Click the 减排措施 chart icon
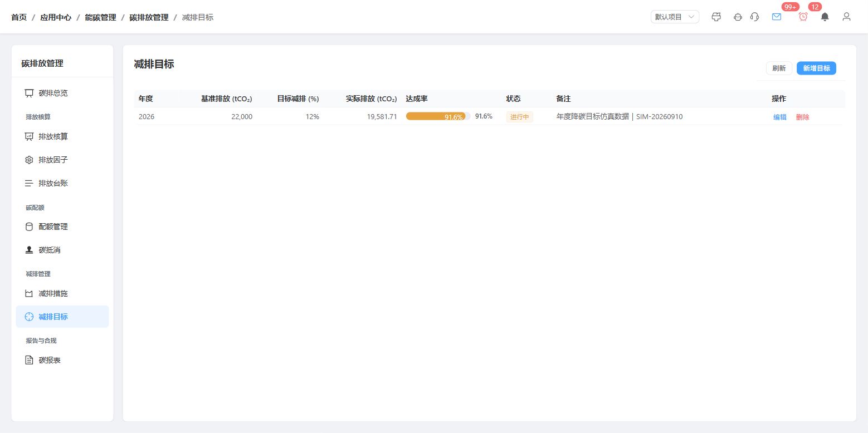Viewport: 868px width, 433px height. (x=30, y=293)
